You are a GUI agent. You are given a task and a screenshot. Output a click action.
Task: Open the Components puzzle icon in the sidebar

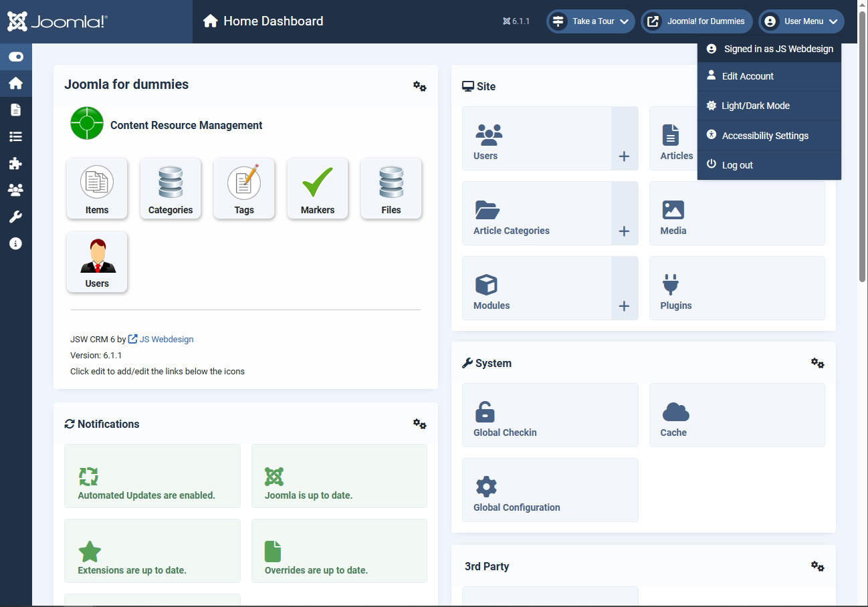pyautogui.click(x=15, y=164)
